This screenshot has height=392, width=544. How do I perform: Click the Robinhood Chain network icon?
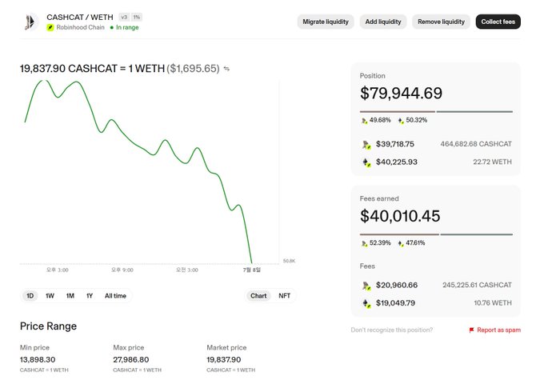(x=50, y=27)
